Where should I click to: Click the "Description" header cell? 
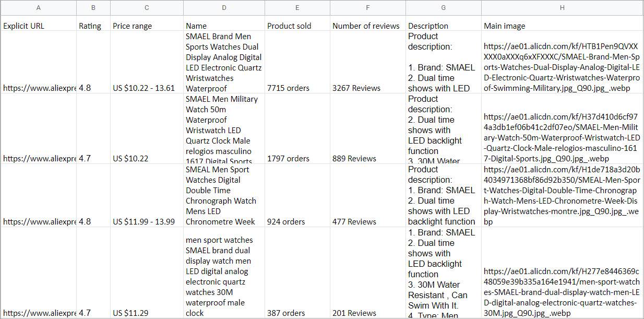coord(444,23)
